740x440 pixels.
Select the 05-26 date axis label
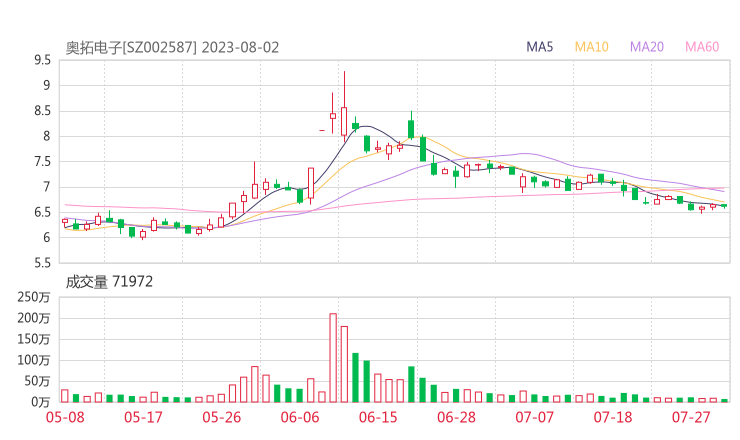222,417
